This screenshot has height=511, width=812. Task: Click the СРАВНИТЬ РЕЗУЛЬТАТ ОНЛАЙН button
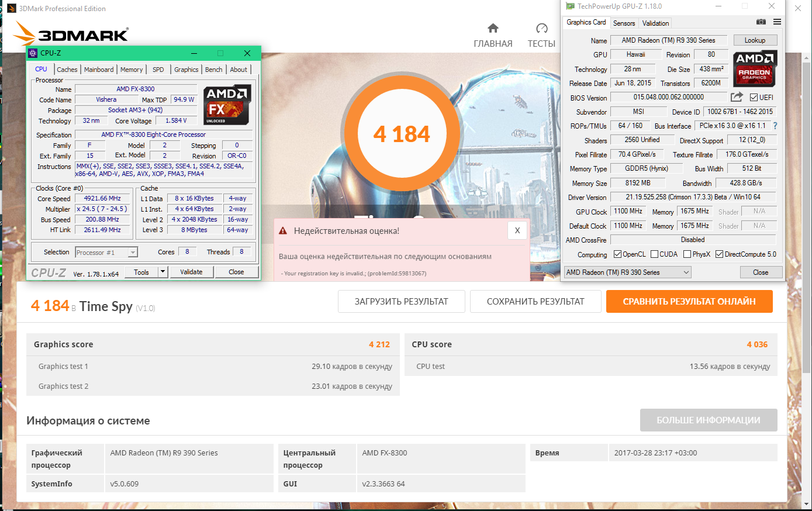(689, 302)
